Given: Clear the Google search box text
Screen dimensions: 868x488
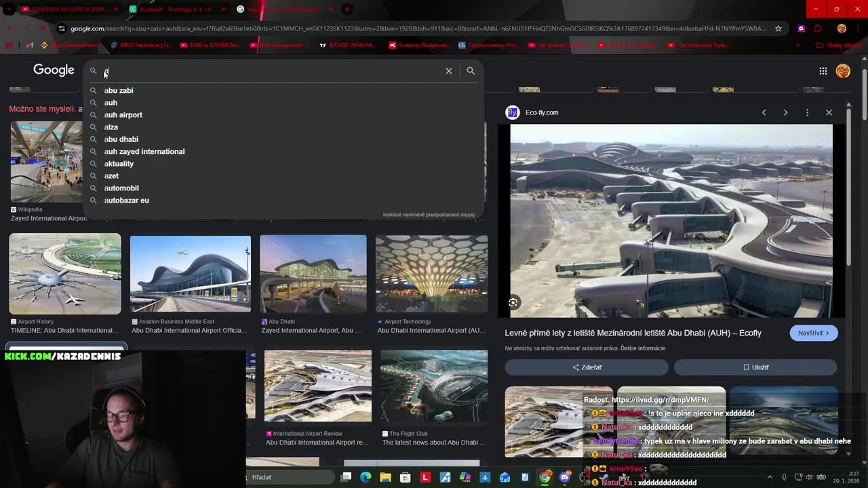Looking at the screenshot, I should pyautogui.click(x=448, y=70).
